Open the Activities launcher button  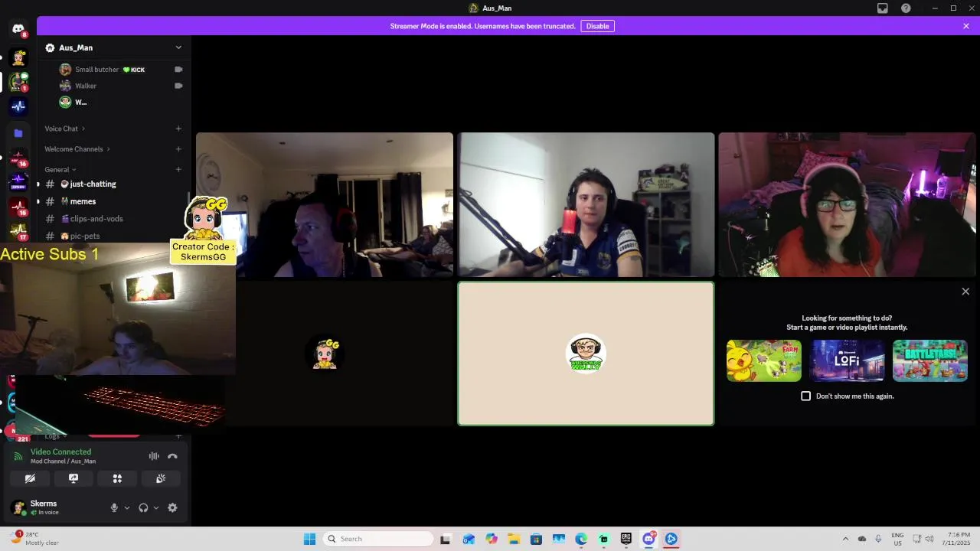click(117, 478)
